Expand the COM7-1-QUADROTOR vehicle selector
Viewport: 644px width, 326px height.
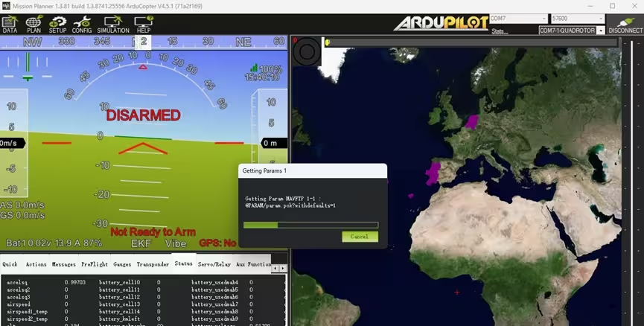(601, 31)
